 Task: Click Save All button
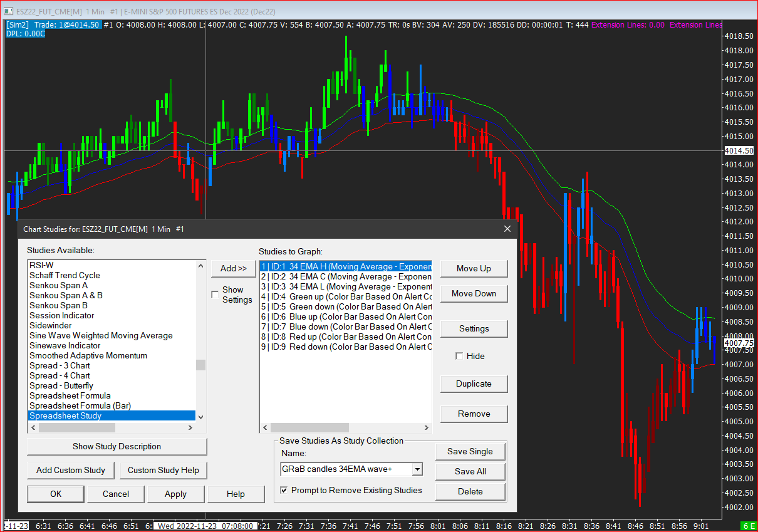(470, 471)
